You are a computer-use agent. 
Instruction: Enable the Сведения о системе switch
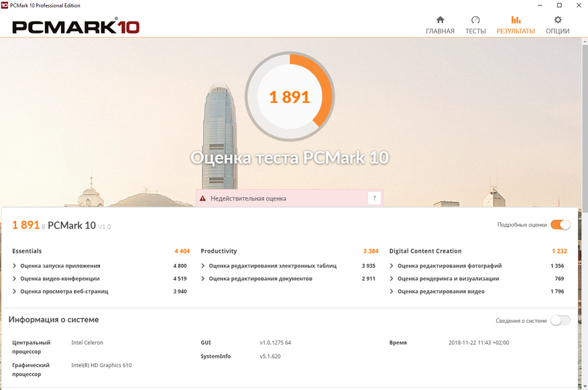coord(560,320)
